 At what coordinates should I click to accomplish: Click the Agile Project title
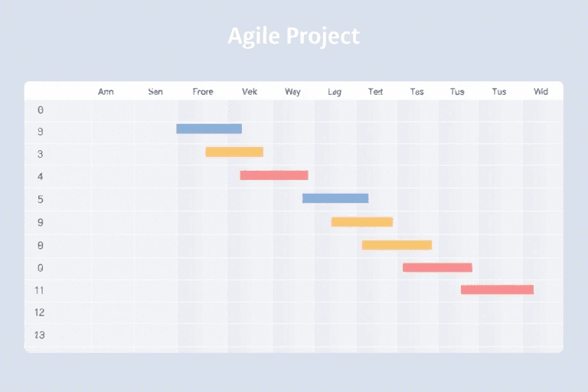293,36
